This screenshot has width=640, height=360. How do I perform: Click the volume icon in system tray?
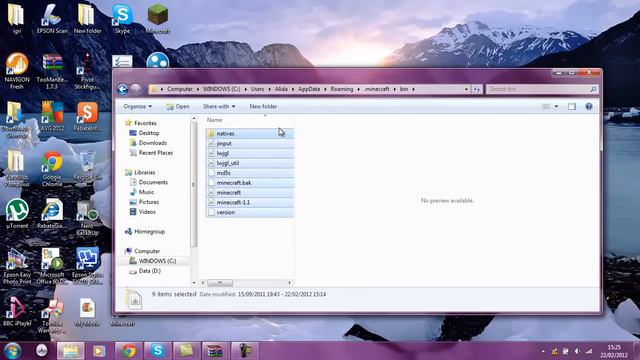(x=577, y=351)
